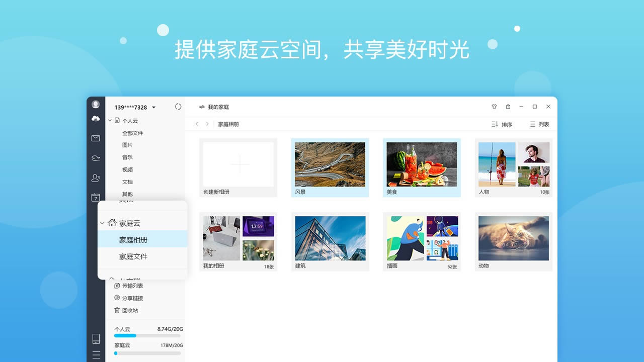
Task: Click the 个人云 storage usage bar
Action: (147, 335)
